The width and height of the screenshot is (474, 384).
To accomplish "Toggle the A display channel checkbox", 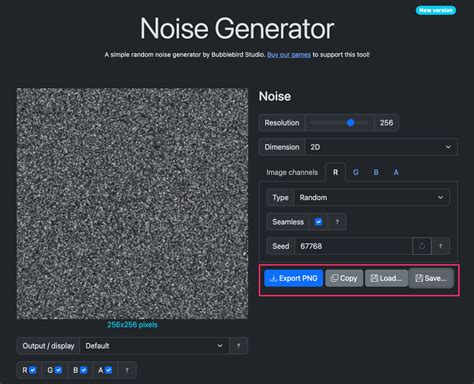I will pyautogui.click(x=109, y=370).
